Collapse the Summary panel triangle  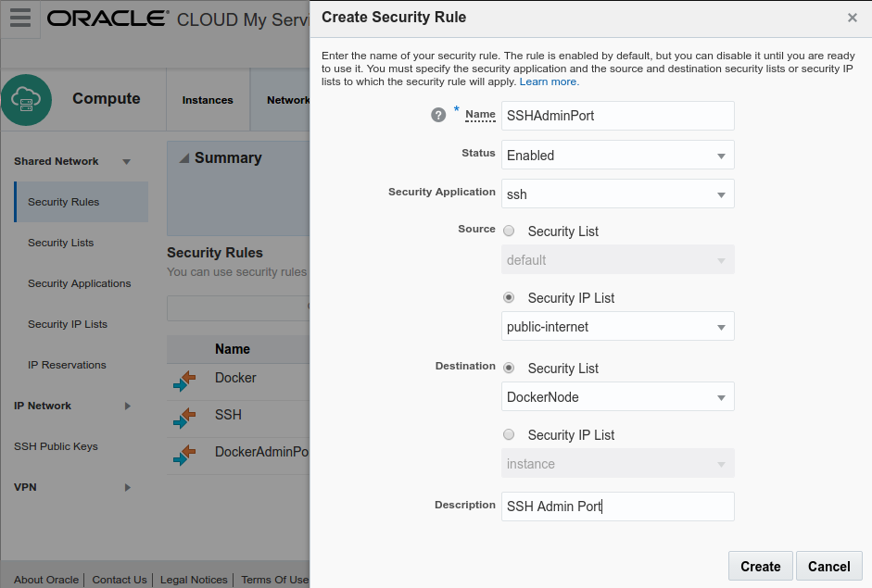(x=183, y=158)
